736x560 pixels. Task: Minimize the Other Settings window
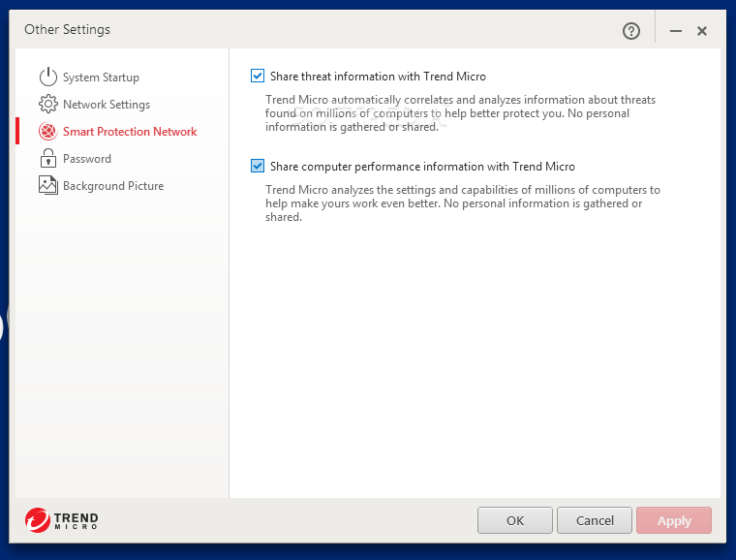[x=675, y=31]
